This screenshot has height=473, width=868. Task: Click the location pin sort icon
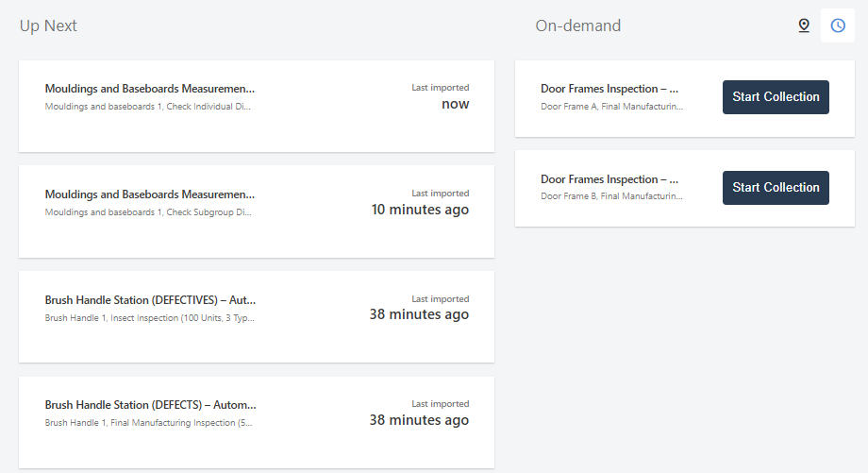[804, 25]
